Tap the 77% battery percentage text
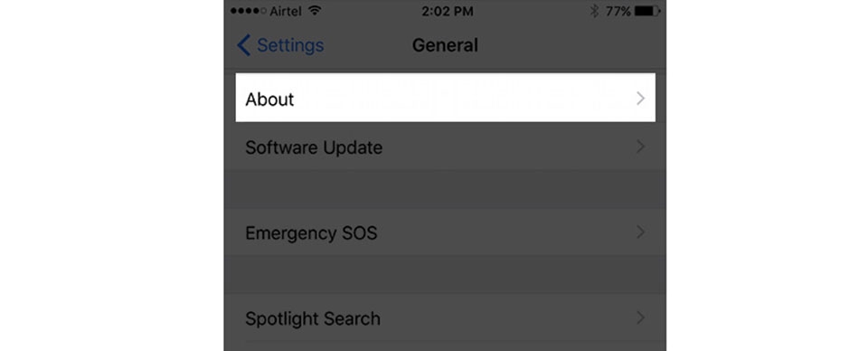 coord(618,11)
